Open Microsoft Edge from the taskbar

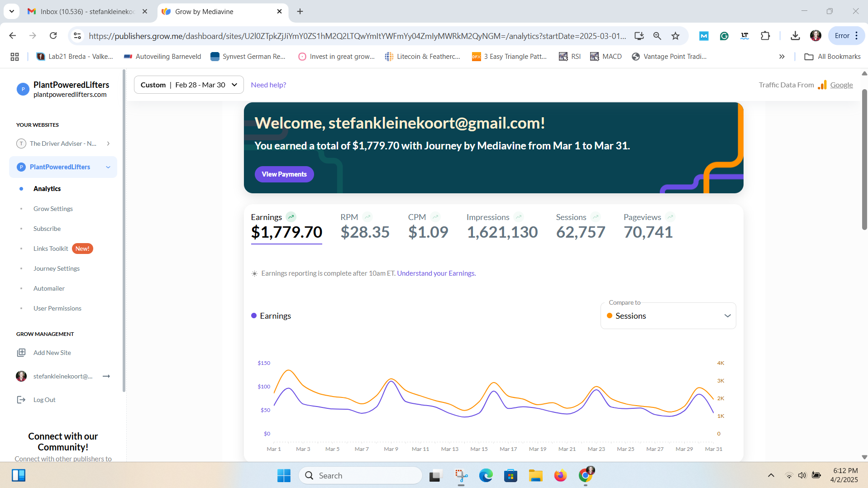tap(486, 475)
